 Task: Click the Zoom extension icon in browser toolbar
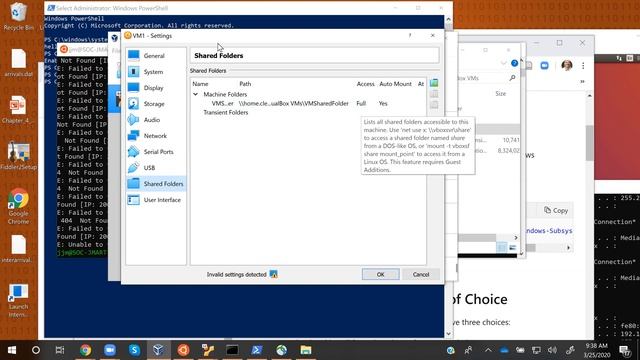click(x=544, y=65)
